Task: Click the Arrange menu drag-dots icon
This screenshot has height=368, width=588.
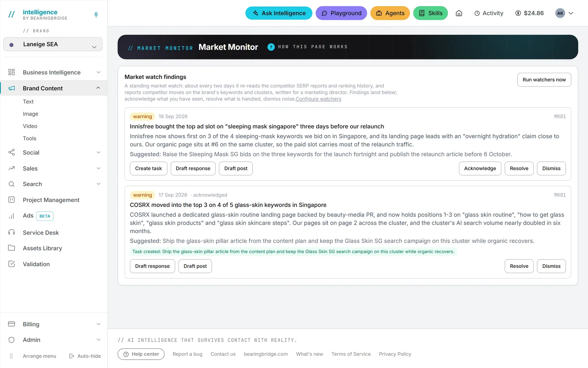Action: click(x=11, y=356)
